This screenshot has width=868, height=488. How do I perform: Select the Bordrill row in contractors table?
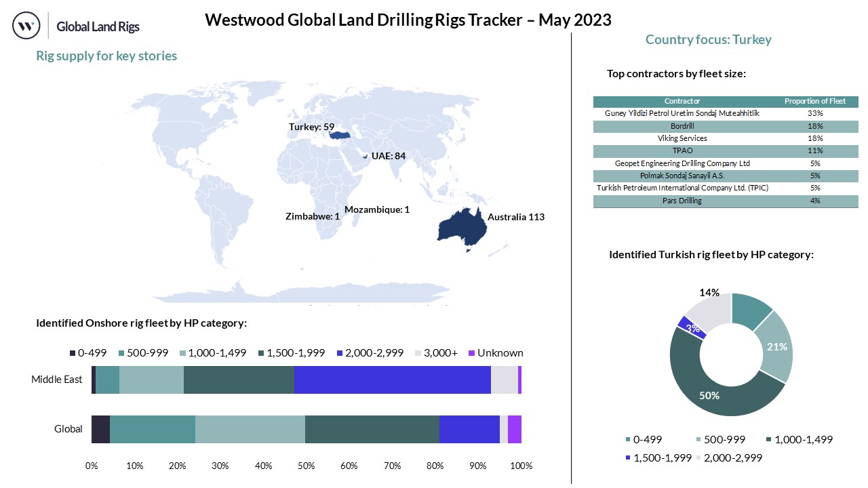(x=682, y=126)
